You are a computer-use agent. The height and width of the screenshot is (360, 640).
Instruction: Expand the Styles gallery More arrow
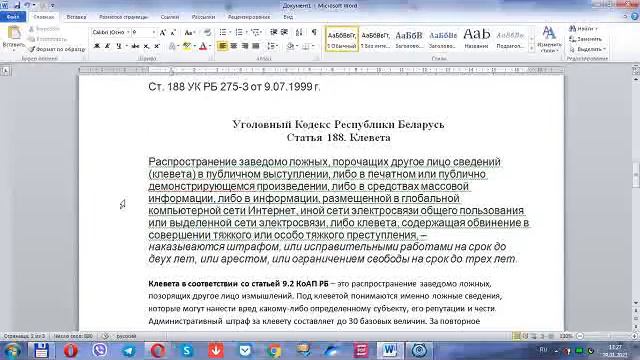pos(531,48)
